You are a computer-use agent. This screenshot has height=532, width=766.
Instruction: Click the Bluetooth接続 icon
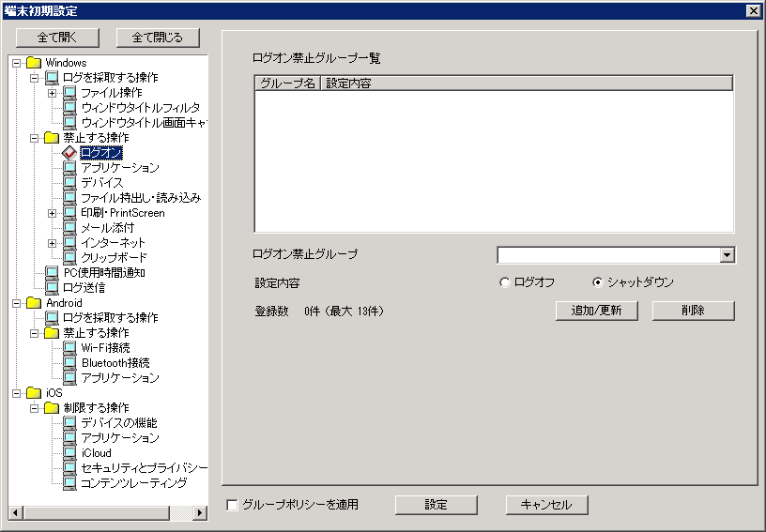point(69,362)
